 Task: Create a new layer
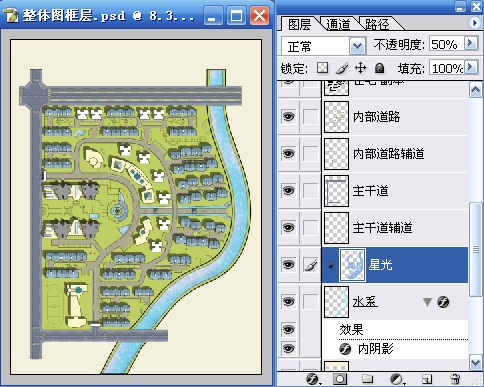pyautogui.click(x=427, y=379)
